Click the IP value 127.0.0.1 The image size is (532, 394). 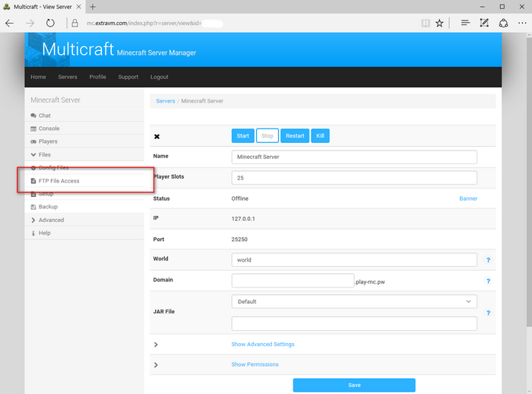click(x=243, y=218)
